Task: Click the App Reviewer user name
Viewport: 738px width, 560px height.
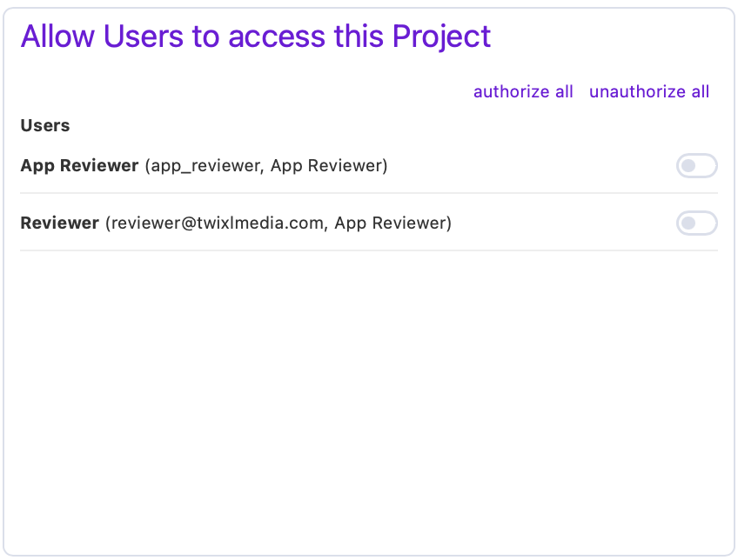Action: (x=79, y=165)
